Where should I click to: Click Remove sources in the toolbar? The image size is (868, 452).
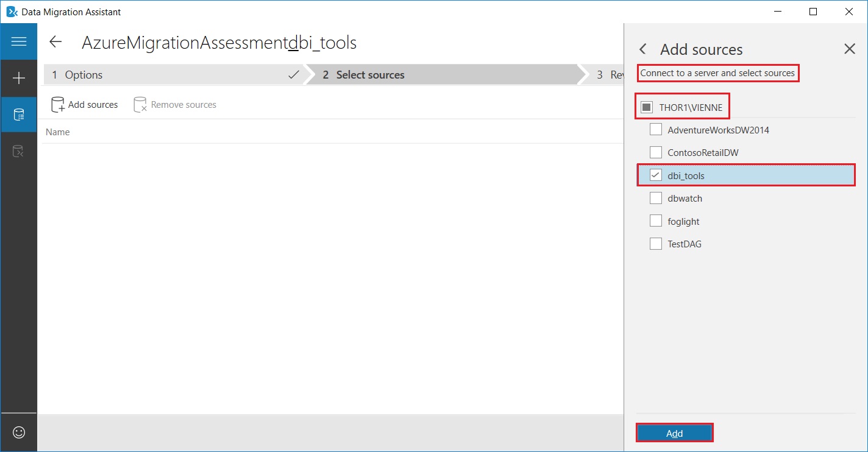[175, 105]
